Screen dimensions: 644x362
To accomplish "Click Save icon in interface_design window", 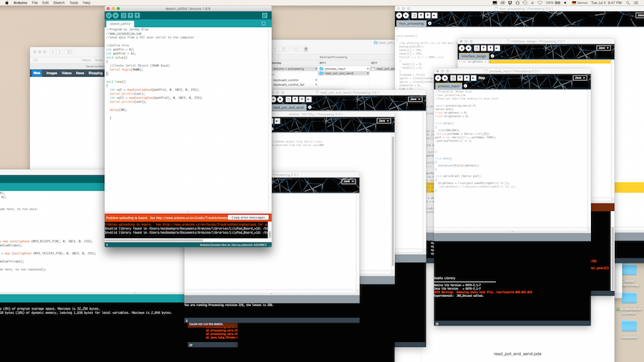I will pyautogui.click(x=490, y=49).
